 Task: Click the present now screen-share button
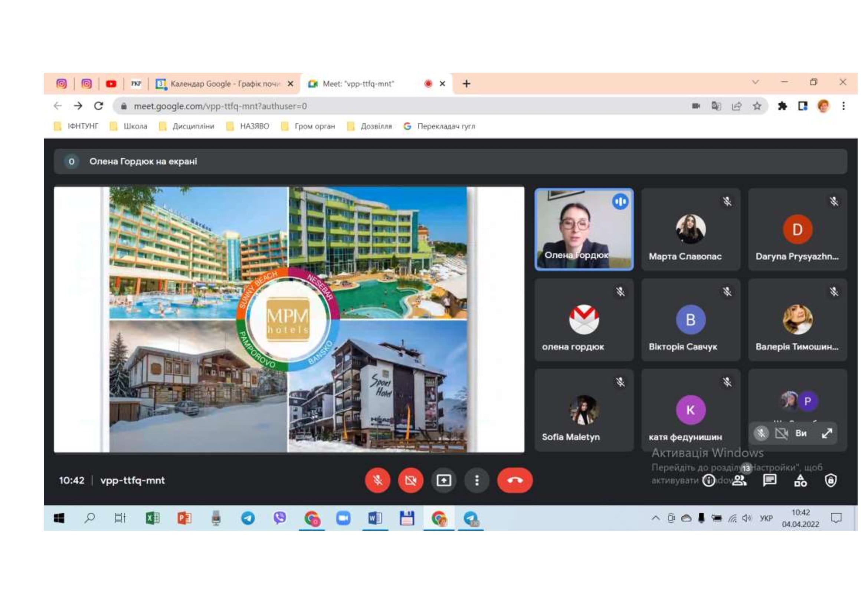pyautogui.click(x=443, y=480)
